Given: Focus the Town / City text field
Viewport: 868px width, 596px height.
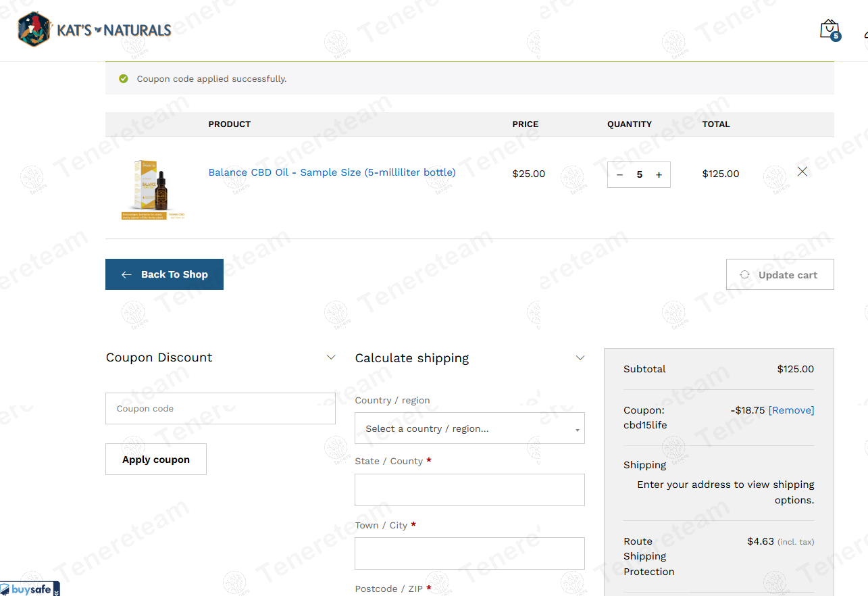Looking at the screenshot, I should point(469,553).
